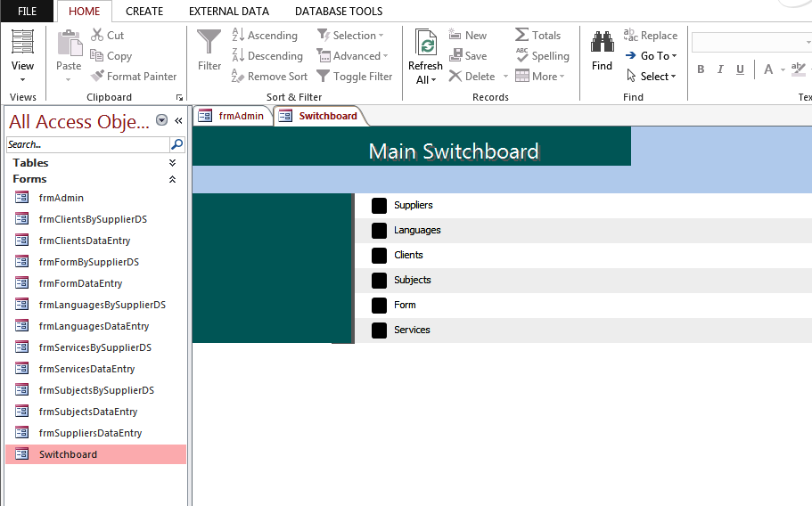This screenshot has width=812, height=506.
Task: Click Save record
Action: tap(468, 56)
